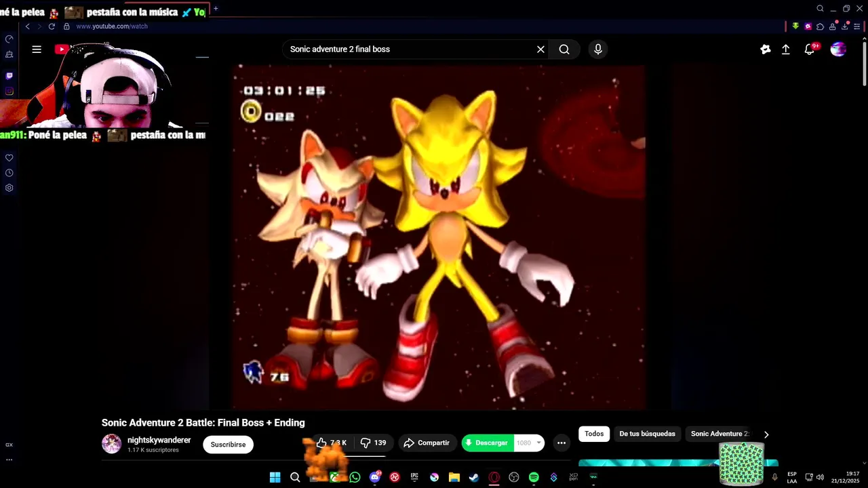Open the Windows Start menu
The image size is (868, 488).
tap(275, 477)
